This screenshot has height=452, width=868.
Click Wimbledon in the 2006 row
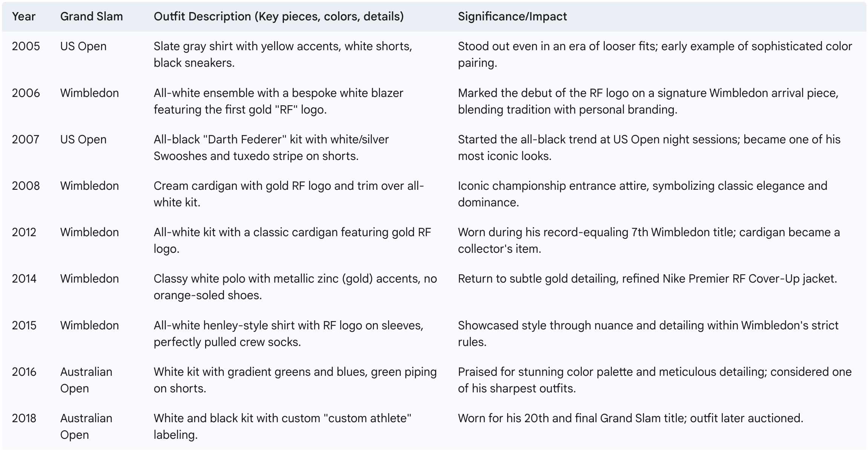click(x=89, y=93)
